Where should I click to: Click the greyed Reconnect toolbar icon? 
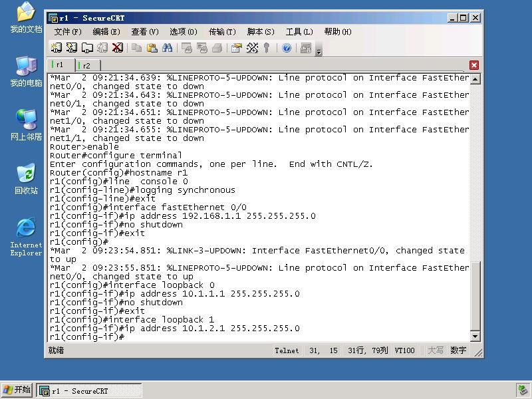pyautogui.click(x=102, y=48)
